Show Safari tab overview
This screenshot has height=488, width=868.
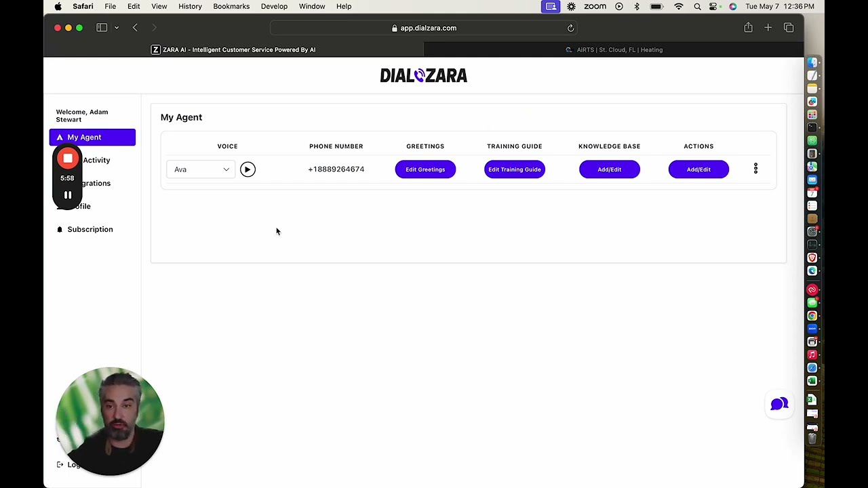click(789, 28)
